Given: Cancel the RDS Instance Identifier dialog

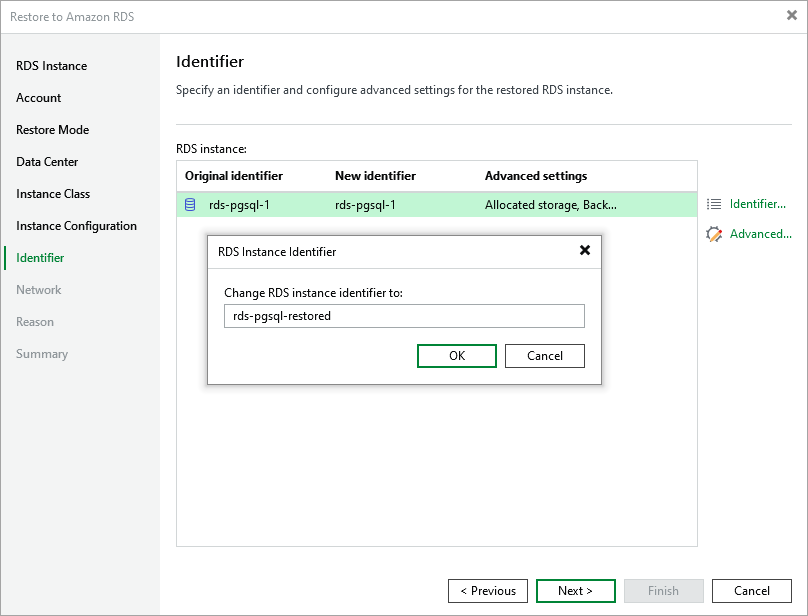Looking at the screenshot, I should pyautogui.click(x=544, y=355).
